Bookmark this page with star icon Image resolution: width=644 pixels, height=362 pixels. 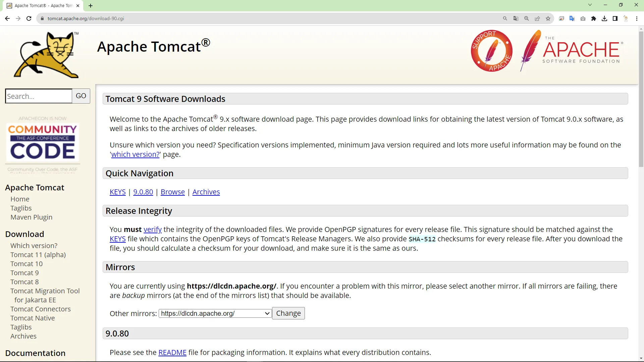tap(548, 18)
